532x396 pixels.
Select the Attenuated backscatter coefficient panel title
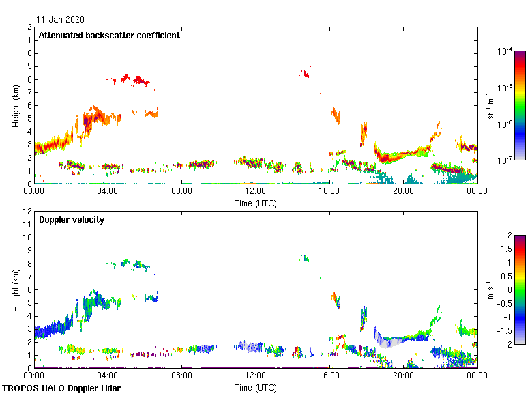click(x=109, y=36)
